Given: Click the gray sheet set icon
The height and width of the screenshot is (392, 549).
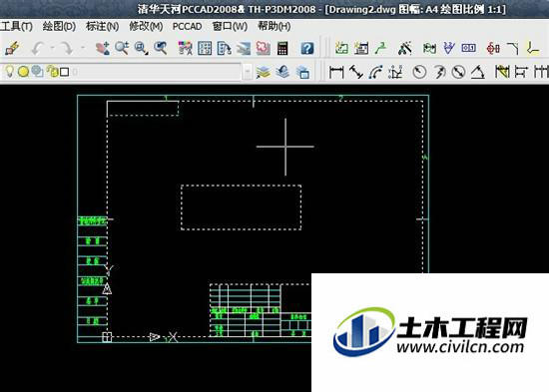Looking at the screenshot, I should tap(244, 48).
